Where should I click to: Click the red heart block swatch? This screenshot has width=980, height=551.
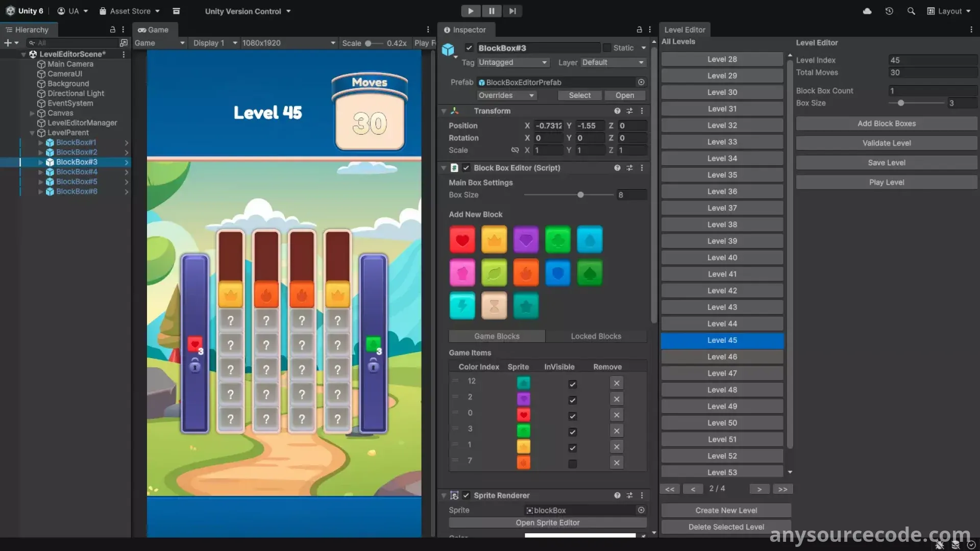pos(462,240)
